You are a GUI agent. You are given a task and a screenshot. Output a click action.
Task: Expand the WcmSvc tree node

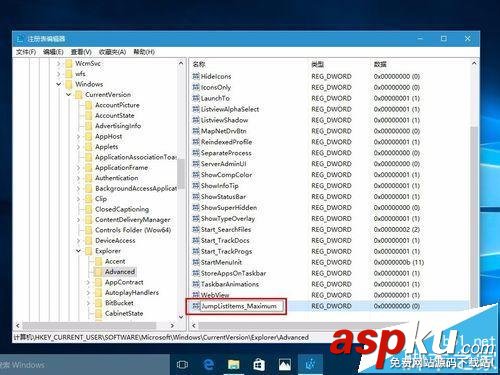[x=59, y=63]
